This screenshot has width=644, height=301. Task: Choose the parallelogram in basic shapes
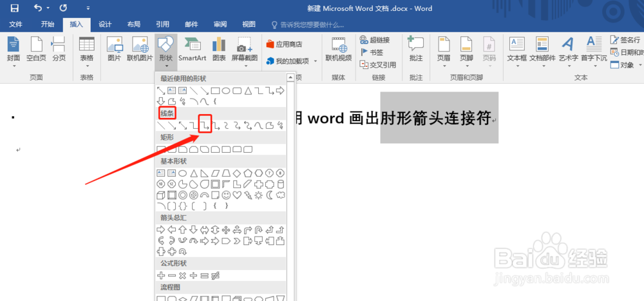215,173
